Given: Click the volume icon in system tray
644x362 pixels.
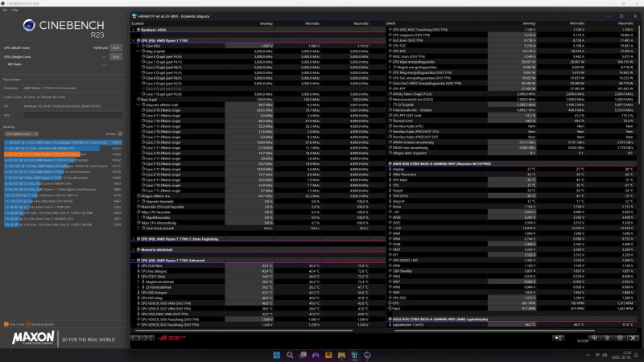Looking at the screenshot, I should click(605, 355).
